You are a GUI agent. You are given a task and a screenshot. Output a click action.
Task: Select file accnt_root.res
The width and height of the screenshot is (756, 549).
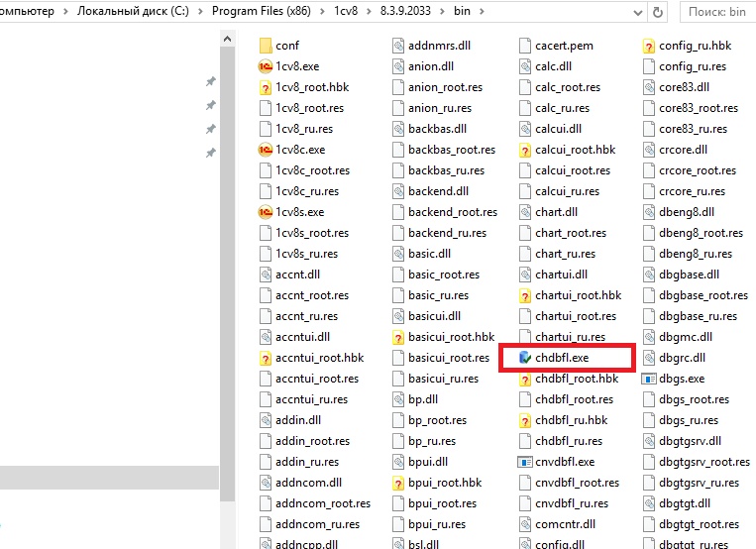[x=304, y=295]
